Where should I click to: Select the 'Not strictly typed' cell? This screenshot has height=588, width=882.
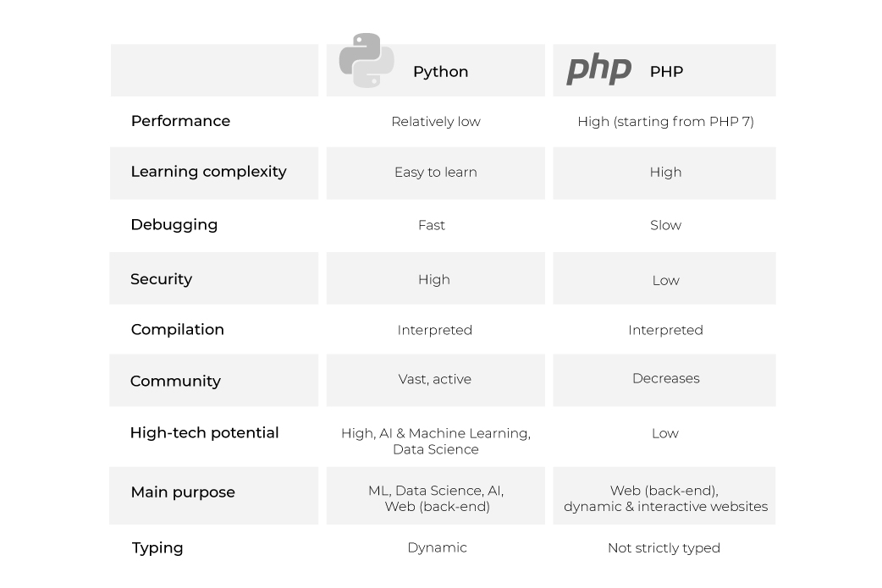pos(664,548)
